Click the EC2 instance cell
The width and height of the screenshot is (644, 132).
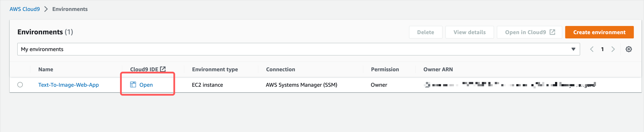pos(207,85)
